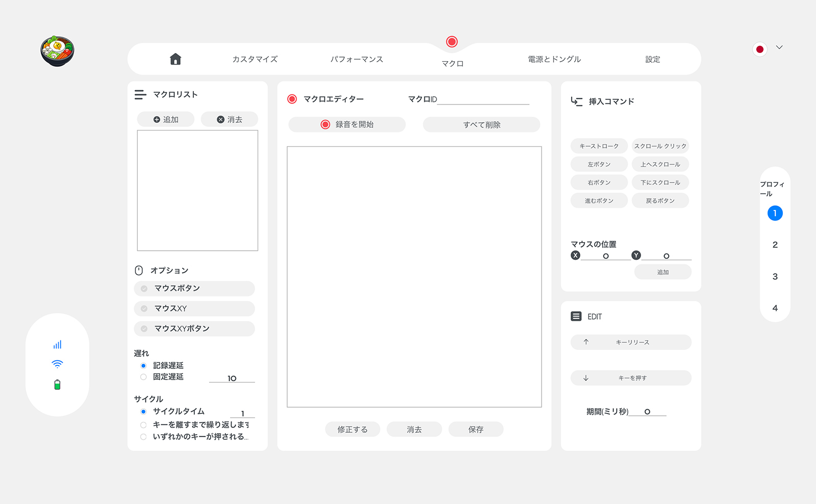Insert the 上へスクロール command
Image resolution: width=816 pixels, height=504 pixels.
point(660,164)
